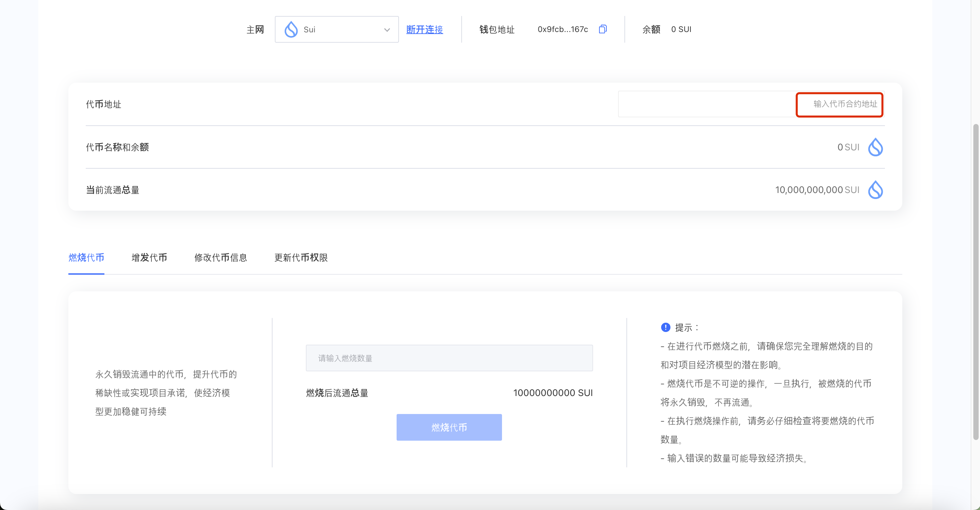The image size is (980, 510).
Task: Click the 当前流通总量 label
Action: click(113, 190)
